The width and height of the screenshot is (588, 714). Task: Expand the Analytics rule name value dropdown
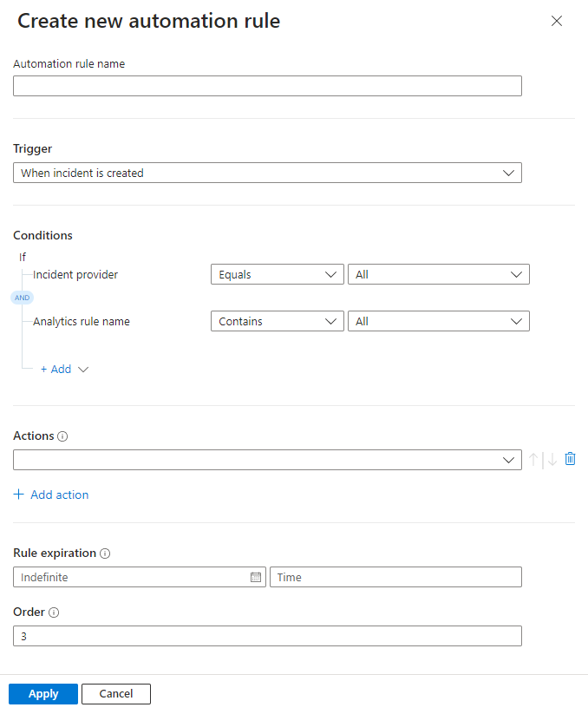click(x=438, y=321)
